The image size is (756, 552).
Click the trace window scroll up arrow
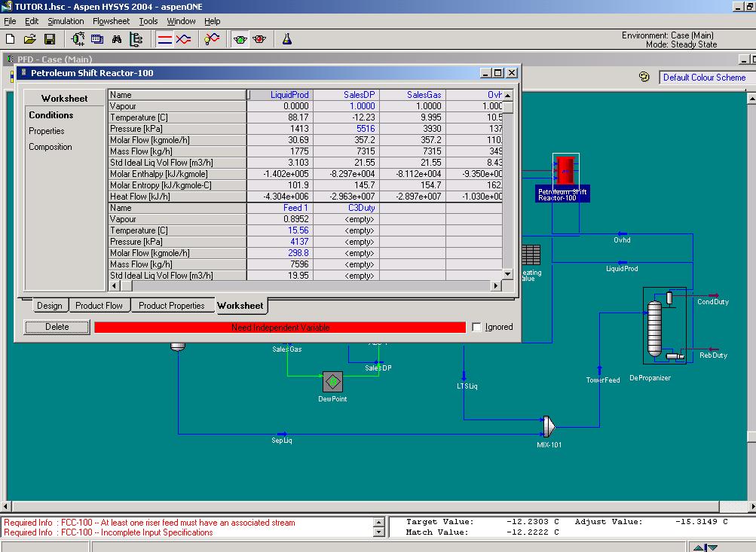[x=379, y=522]
